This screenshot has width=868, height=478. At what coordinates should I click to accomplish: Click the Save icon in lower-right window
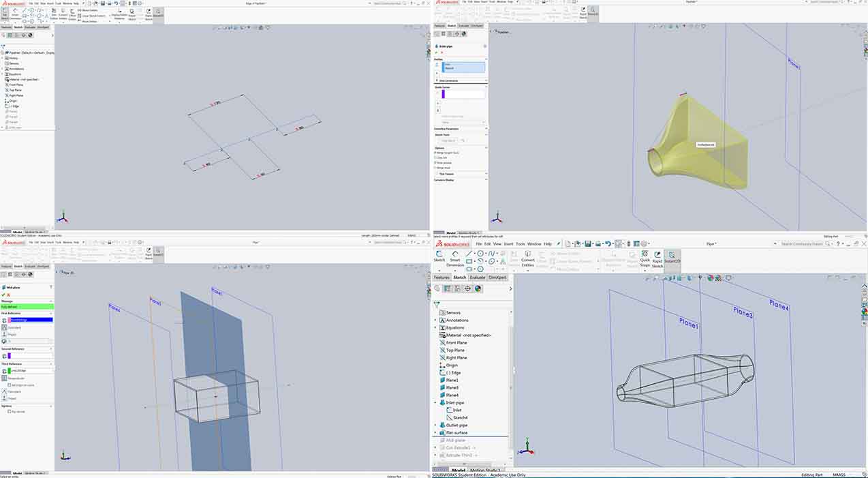pyautogui.click(x=588, y=244)
